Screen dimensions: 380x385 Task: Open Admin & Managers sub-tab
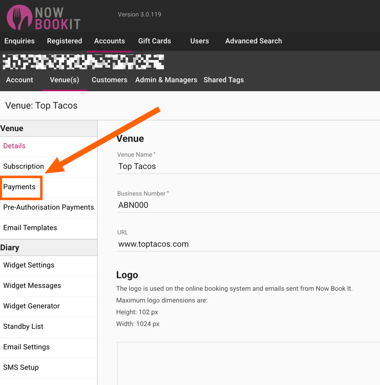click(x=166, y=80)
